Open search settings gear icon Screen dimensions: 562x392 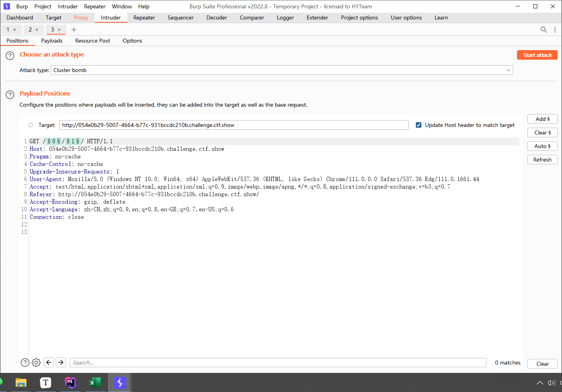[x=36, y=363]
